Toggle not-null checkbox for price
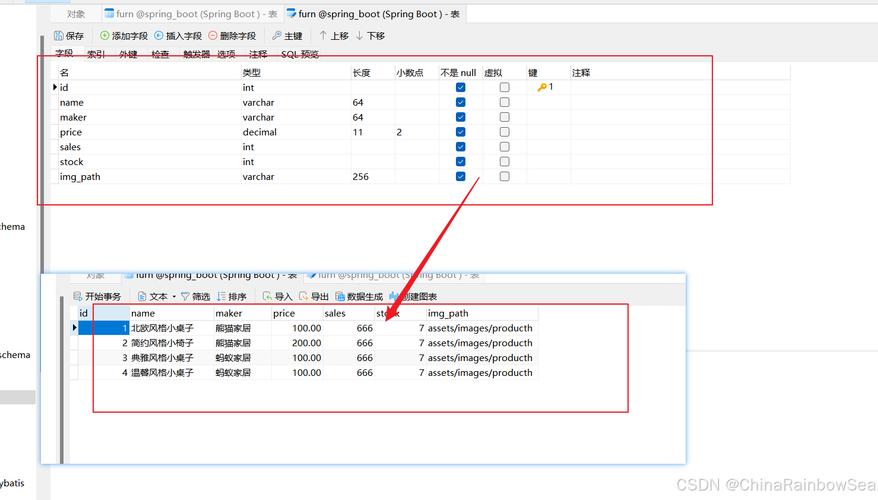Image resolution: width=878 pixels, height=500 pixels. [460, 132]
